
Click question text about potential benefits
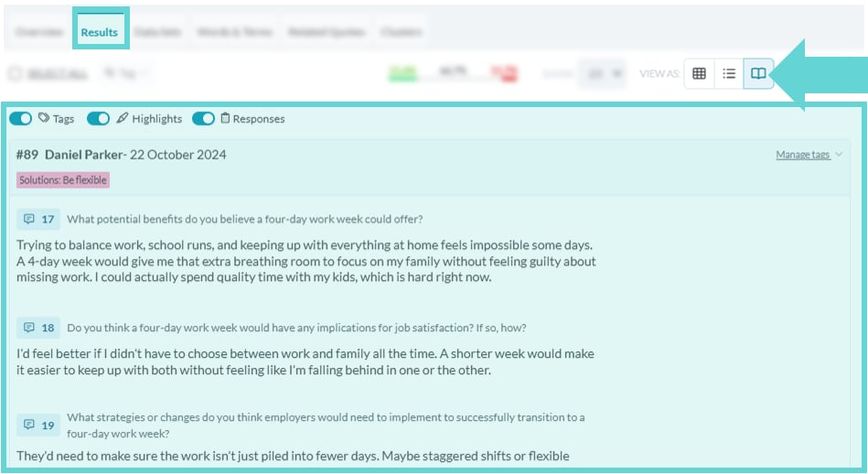click(245, 220)
